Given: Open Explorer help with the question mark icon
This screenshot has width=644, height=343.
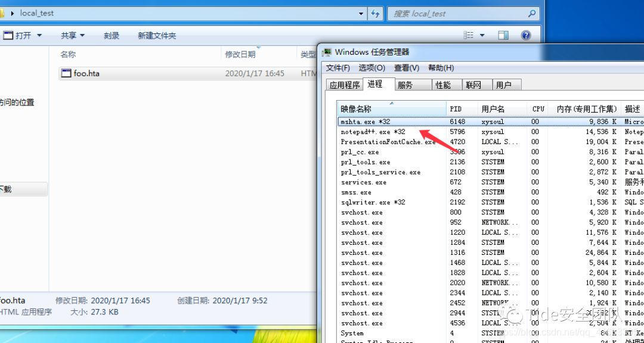Looking at the screenshot, I should click(526, 35).
